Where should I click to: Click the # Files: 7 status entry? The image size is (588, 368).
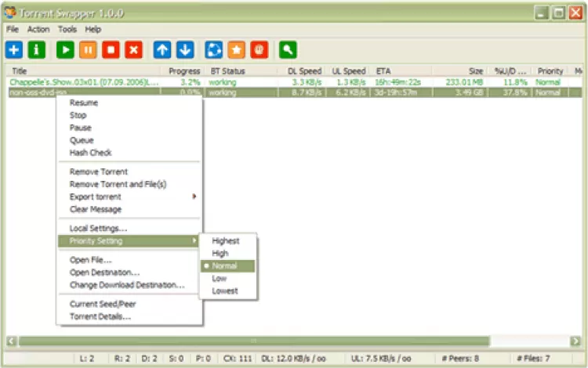pyautogui.click(x=533, y=359)
